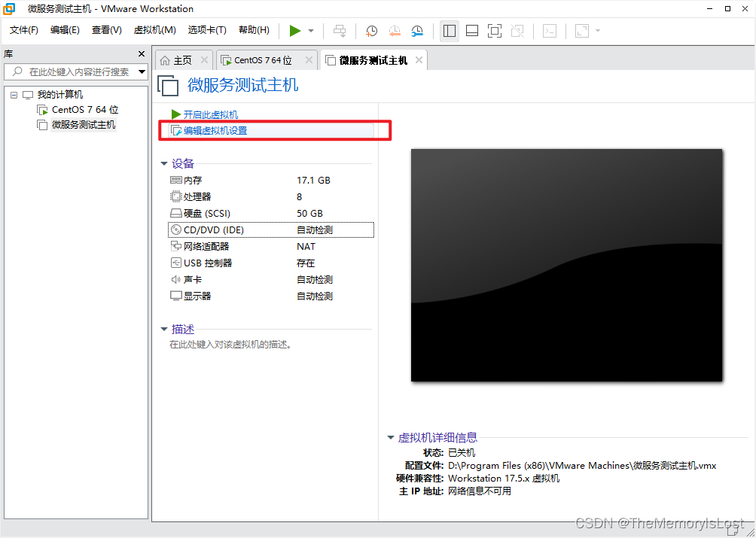Open the 虚拟机(M) menu
756x538 pixels.
point(155,30)
